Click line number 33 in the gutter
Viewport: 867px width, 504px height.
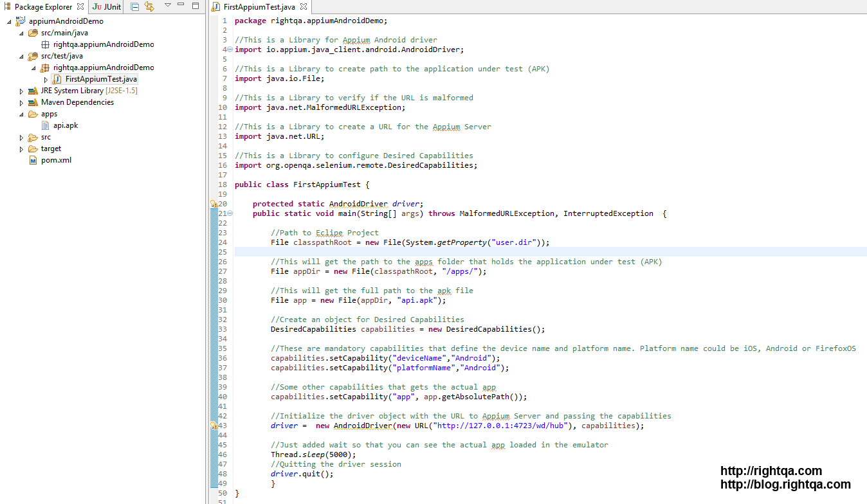tap(223, 329)
